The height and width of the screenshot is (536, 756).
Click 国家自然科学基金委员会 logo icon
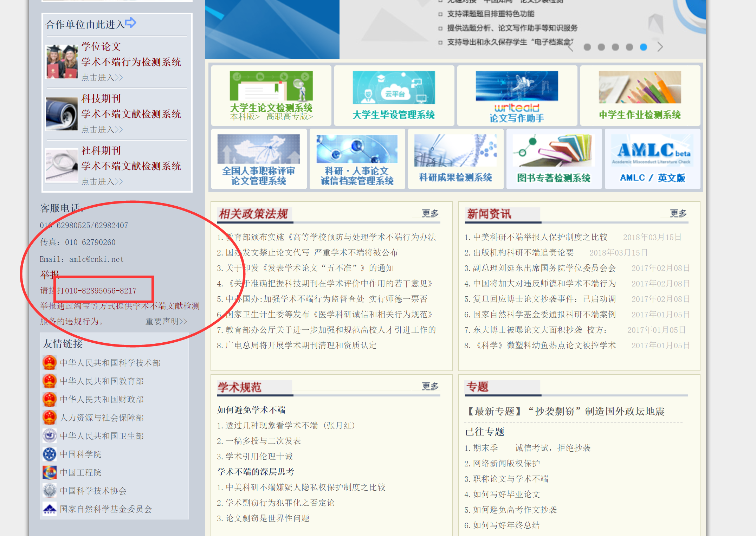point(50,509)
